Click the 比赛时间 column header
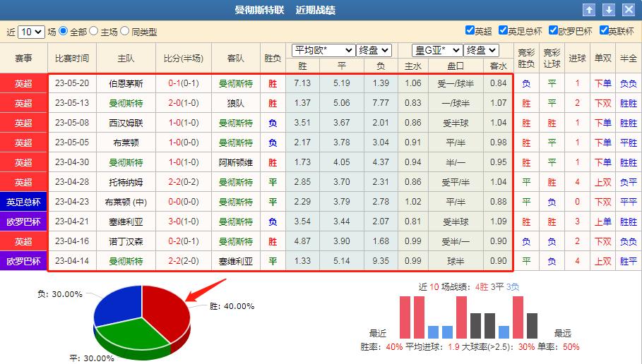Viewport: 642px width, 364px height. tap(72, 59)
